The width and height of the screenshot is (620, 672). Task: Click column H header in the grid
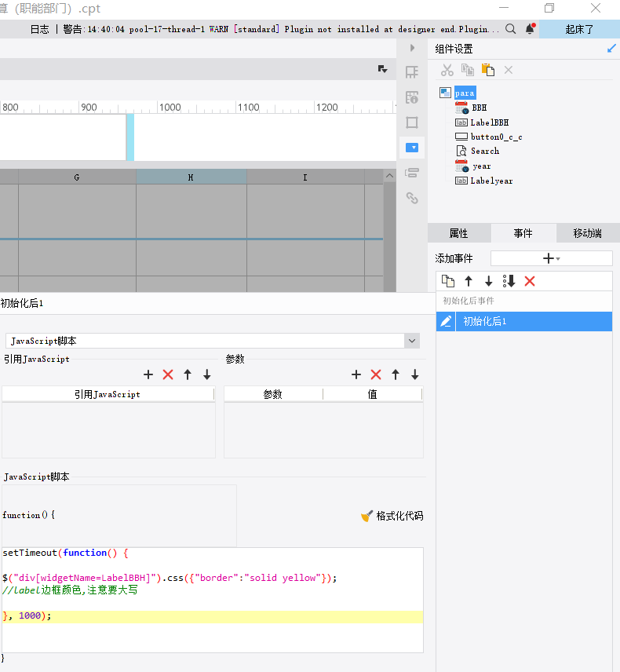click(x=191, y=177)
